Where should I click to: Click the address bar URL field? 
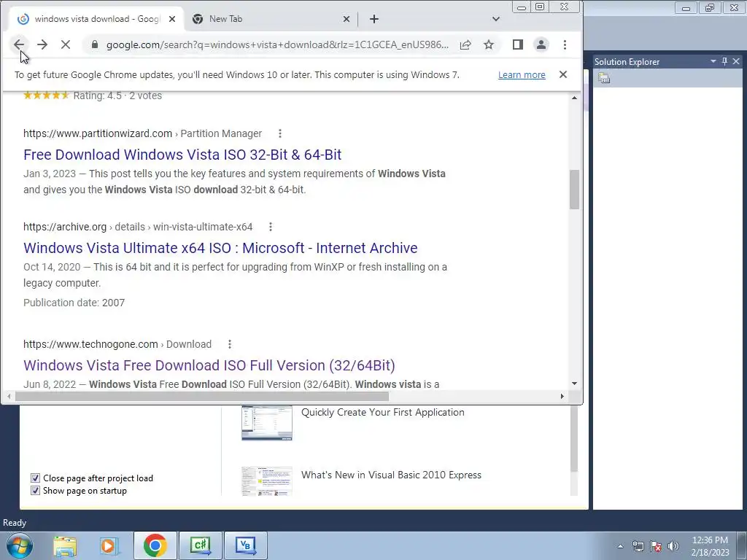point(277,44)
